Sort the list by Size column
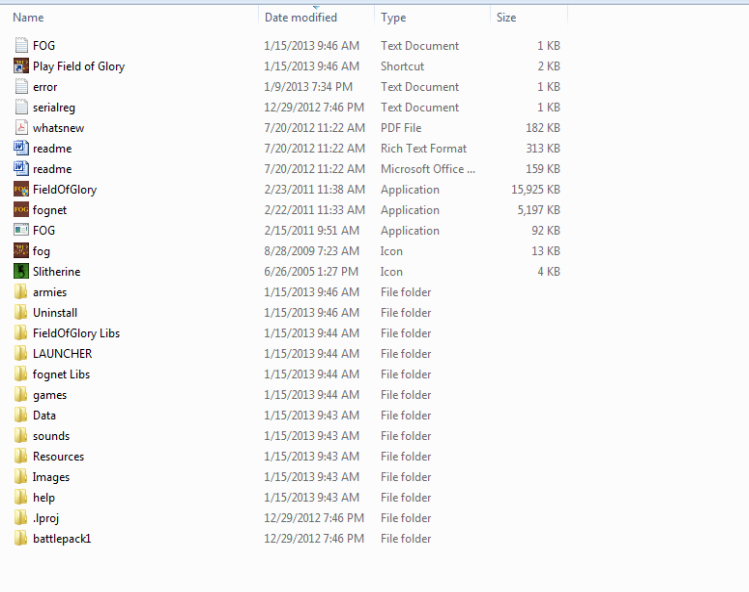 [x=506, y=17]
